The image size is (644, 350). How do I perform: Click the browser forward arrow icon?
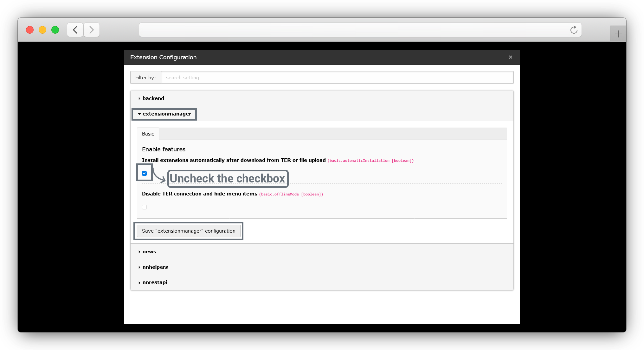tap(92, 30)
